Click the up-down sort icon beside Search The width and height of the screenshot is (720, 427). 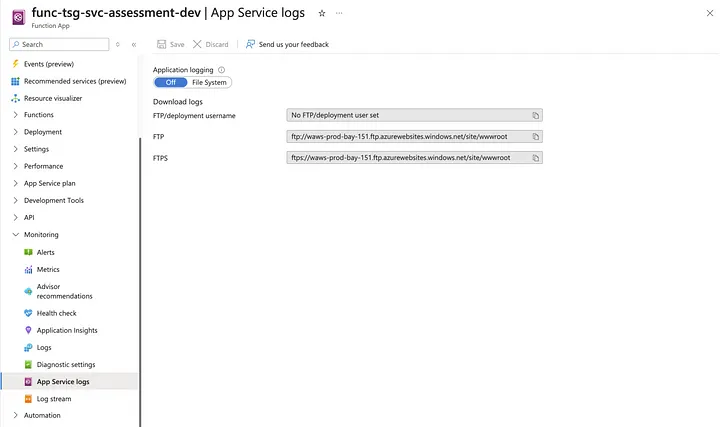pyautogui.click(x=118, y=45)
